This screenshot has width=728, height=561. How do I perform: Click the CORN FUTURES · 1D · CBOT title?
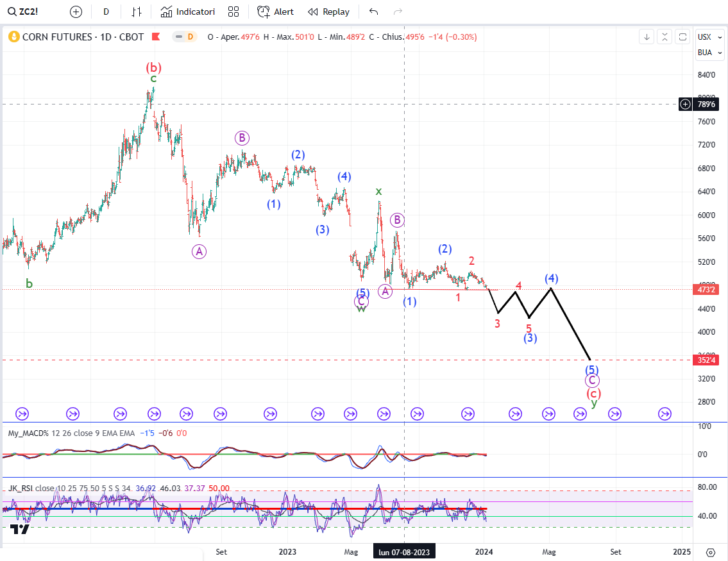point(83,37)
